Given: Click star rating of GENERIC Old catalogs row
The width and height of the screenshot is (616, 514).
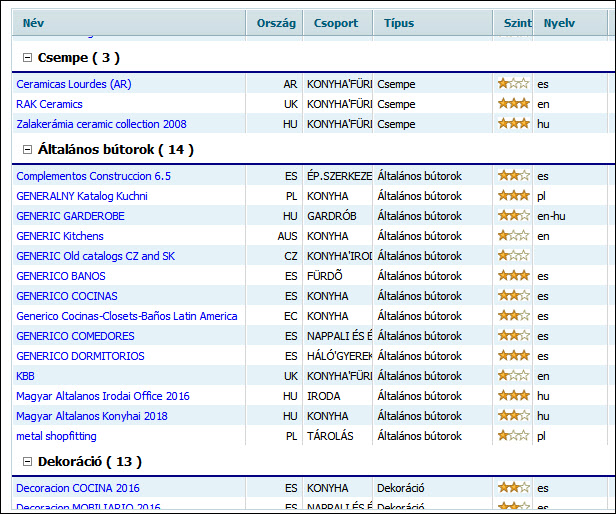Looking at the screenshot, I should pyautogui.click(x=513, y=256).
